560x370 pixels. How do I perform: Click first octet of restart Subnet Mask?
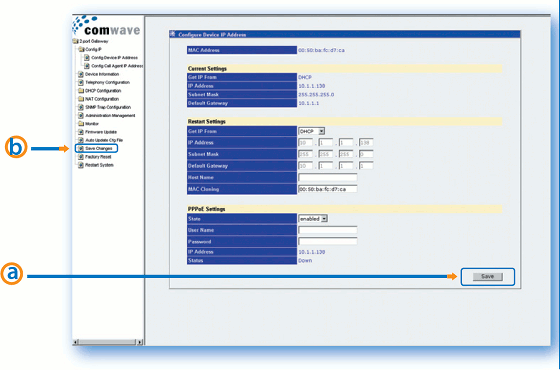(x=305, y=154)
